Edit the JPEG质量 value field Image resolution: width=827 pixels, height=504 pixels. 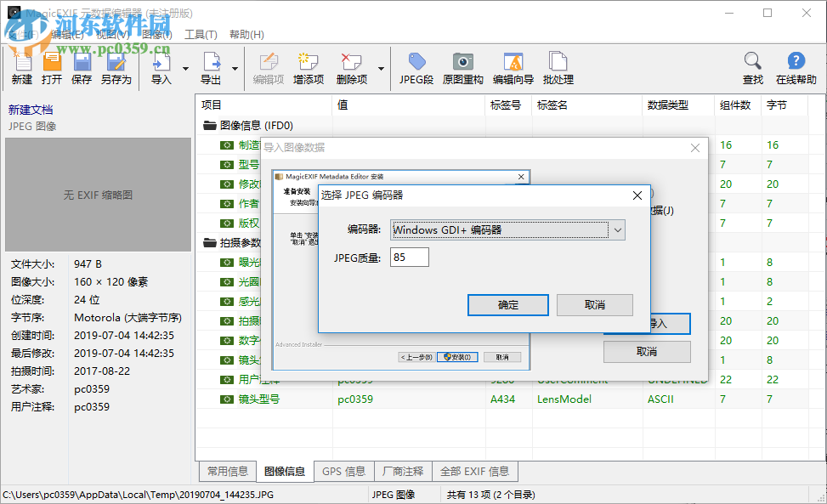[409, 257]
